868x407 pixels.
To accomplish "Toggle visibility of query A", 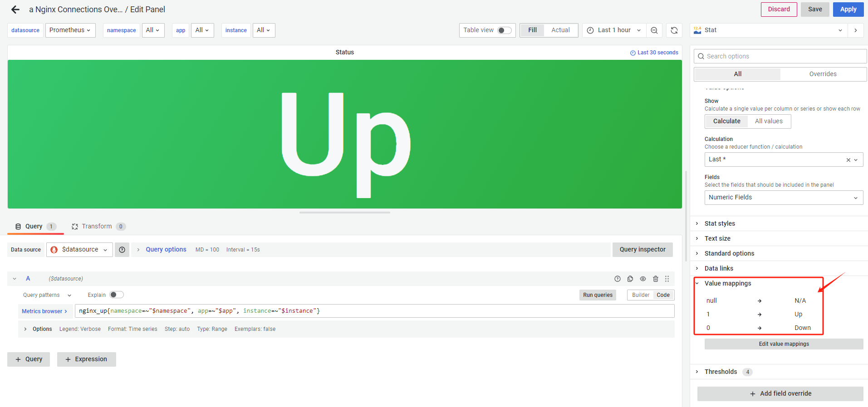I will click(643, 279).
